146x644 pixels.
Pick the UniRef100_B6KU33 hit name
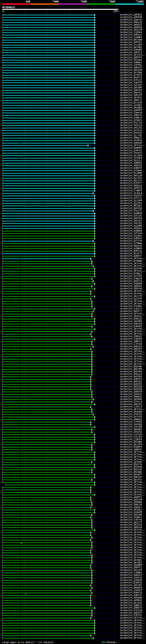click(x=131, y=346)
